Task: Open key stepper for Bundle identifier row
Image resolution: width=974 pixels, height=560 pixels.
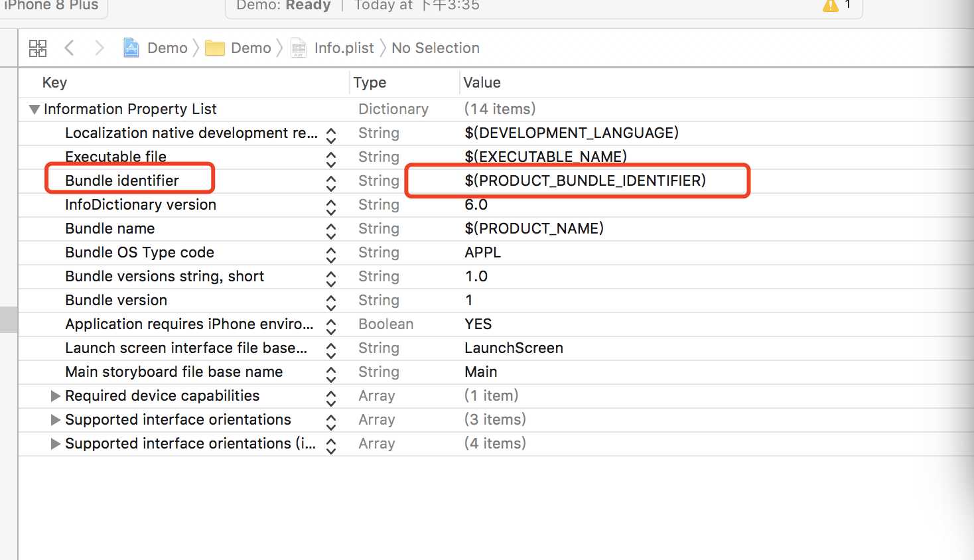Action: pos(331,183)
